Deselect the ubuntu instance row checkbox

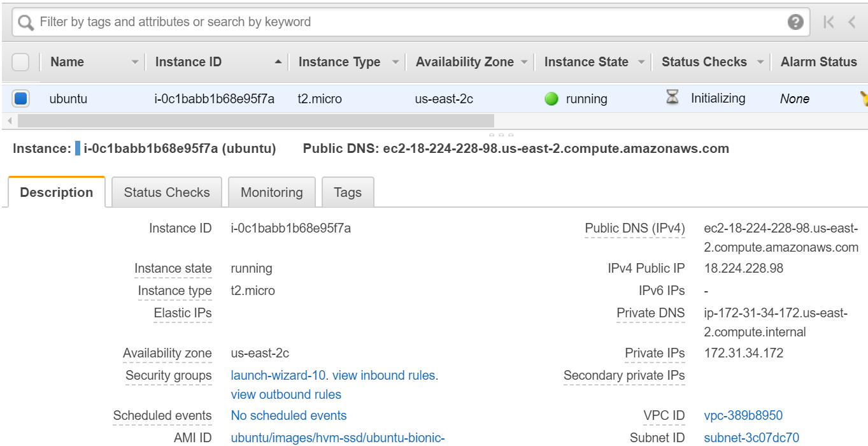tap(21, 99)
